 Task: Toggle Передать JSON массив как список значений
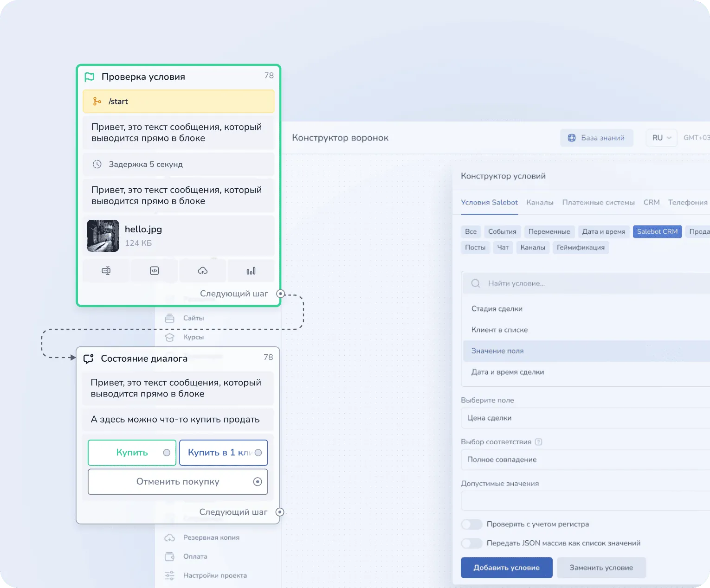coord(471,543)
